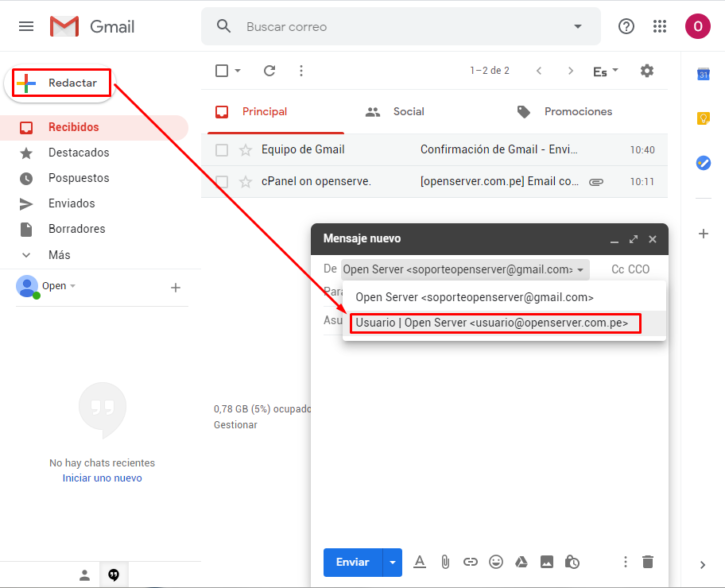Open the Google apps grid
This screenshot has height=588, width=725.
660,26
